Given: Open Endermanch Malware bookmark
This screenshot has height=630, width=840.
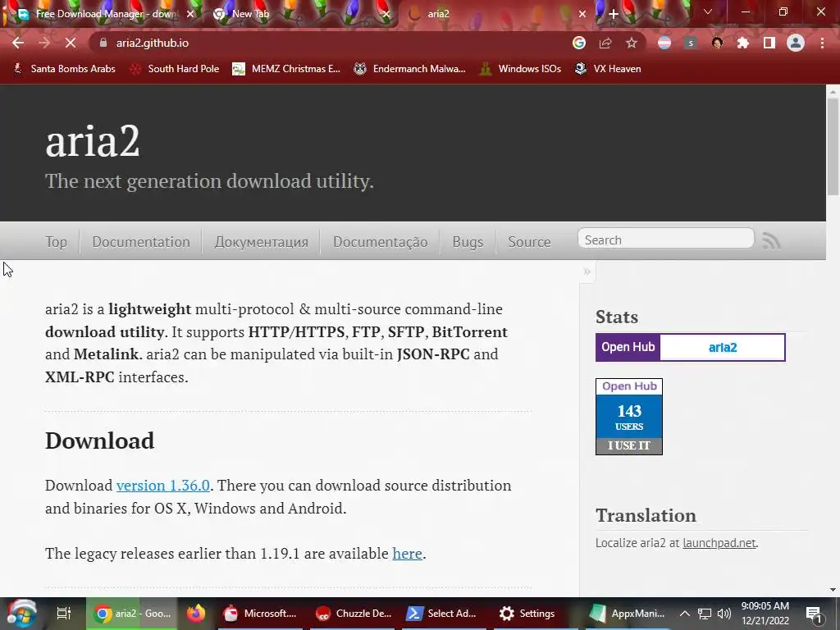Looking at the screenshot, I should point(409,69).
